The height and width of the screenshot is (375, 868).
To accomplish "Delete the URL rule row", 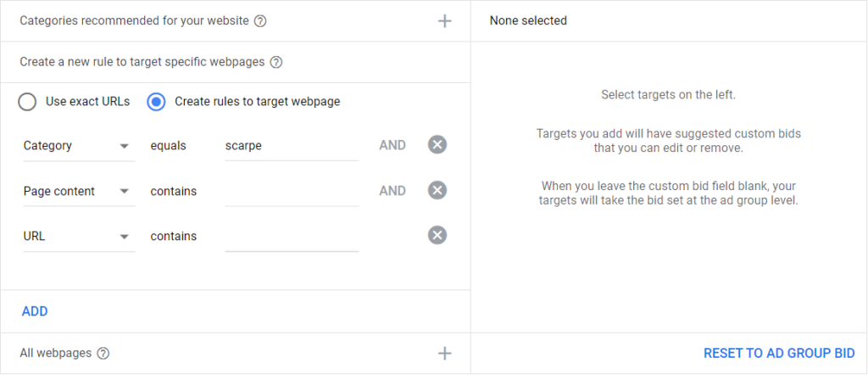I will tap(437, 236).
